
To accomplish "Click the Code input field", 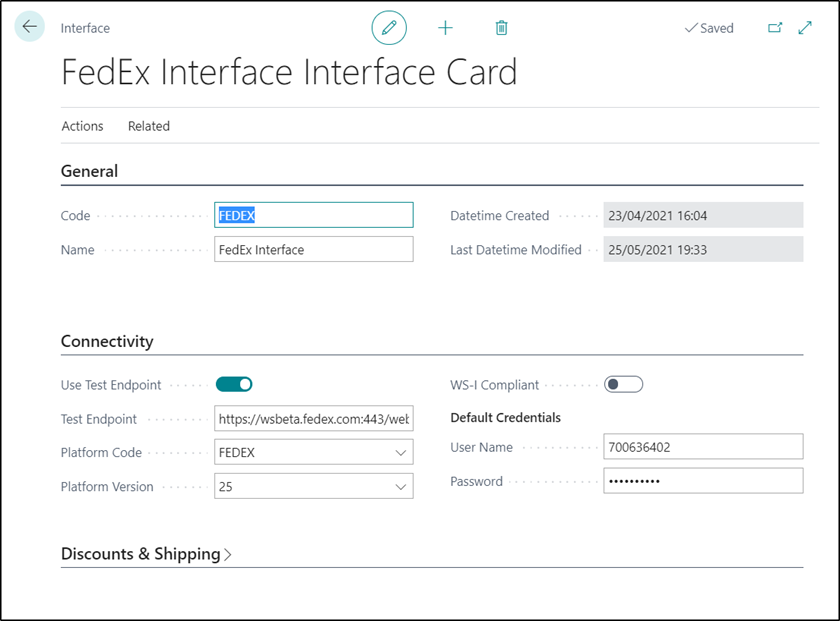I will point(314,215).
